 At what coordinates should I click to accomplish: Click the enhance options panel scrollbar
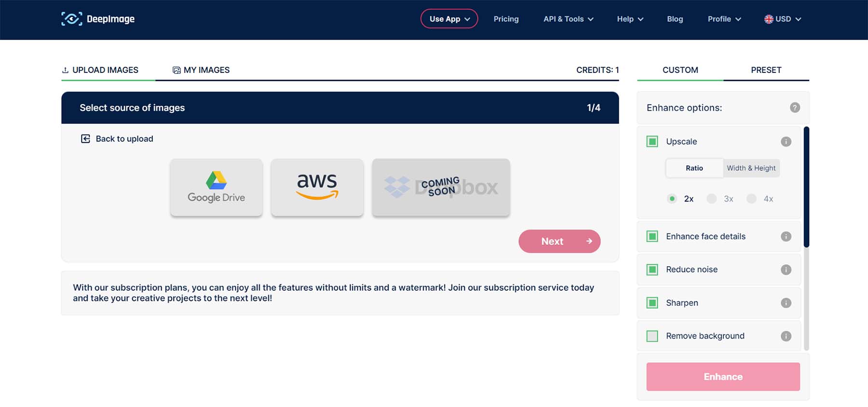click(x=806, y=188)
